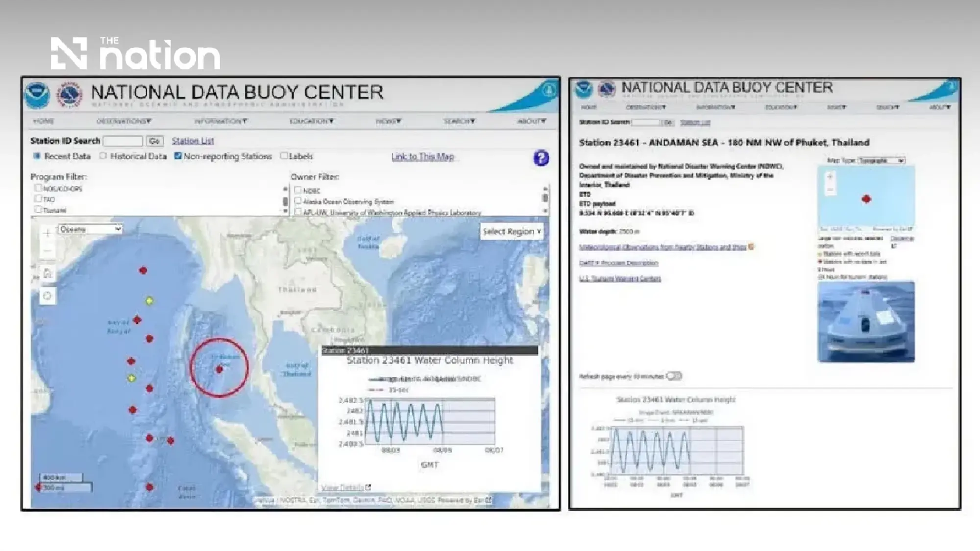Open the blue question mark help icon
Viewport: 980px width, 551px height.
coord(541,158)
